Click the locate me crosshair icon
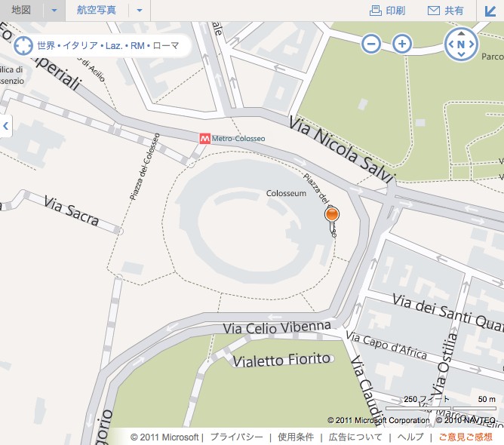 tap(23, 45)
